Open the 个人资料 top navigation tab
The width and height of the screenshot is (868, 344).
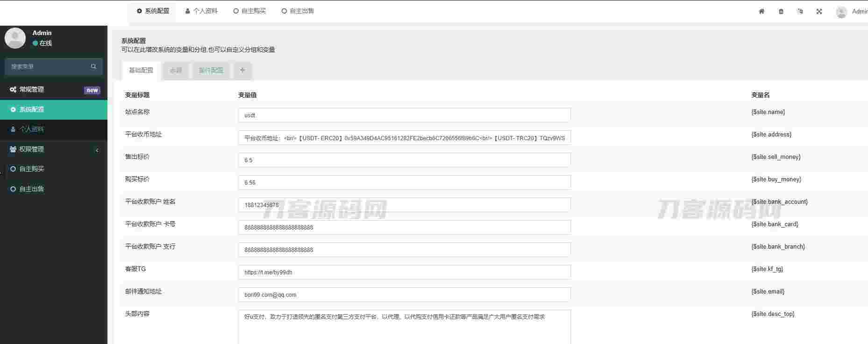point(201,11)
